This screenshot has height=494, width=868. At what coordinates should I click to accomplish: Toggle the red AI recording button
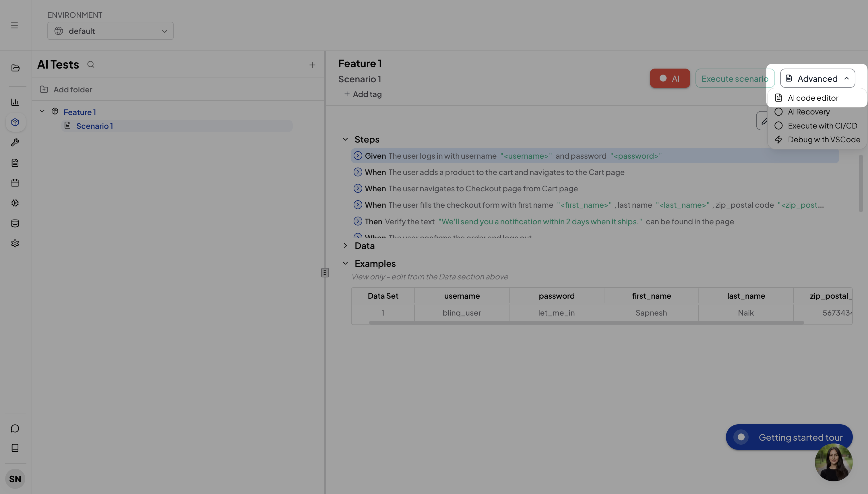pos(670,78)
